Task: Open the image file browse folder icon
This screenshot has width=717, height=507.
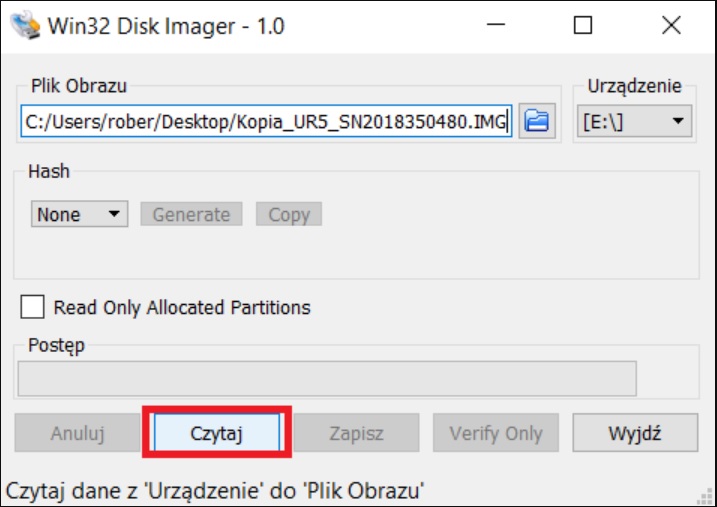Action: (x=537, y=121)
